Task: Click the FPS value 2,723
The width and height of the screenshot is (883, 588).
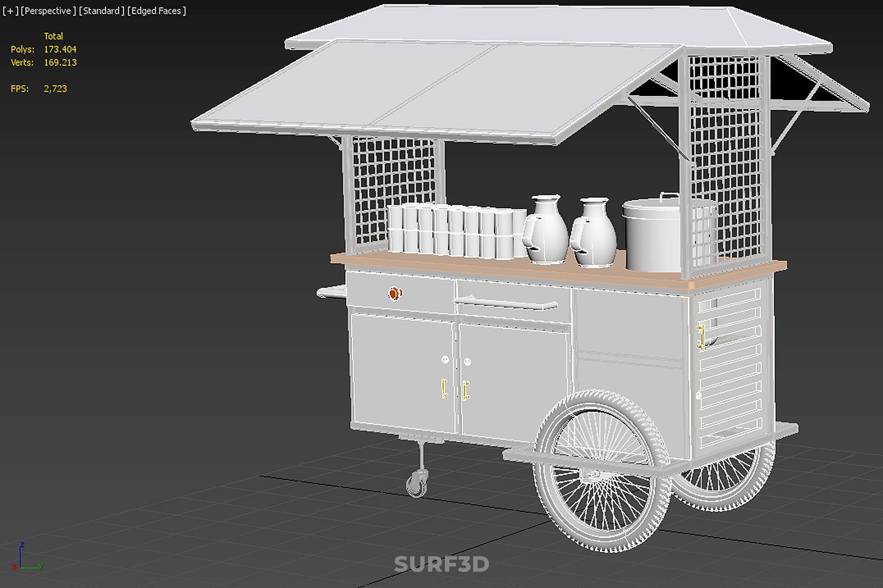Action: [x=55, y=89]
